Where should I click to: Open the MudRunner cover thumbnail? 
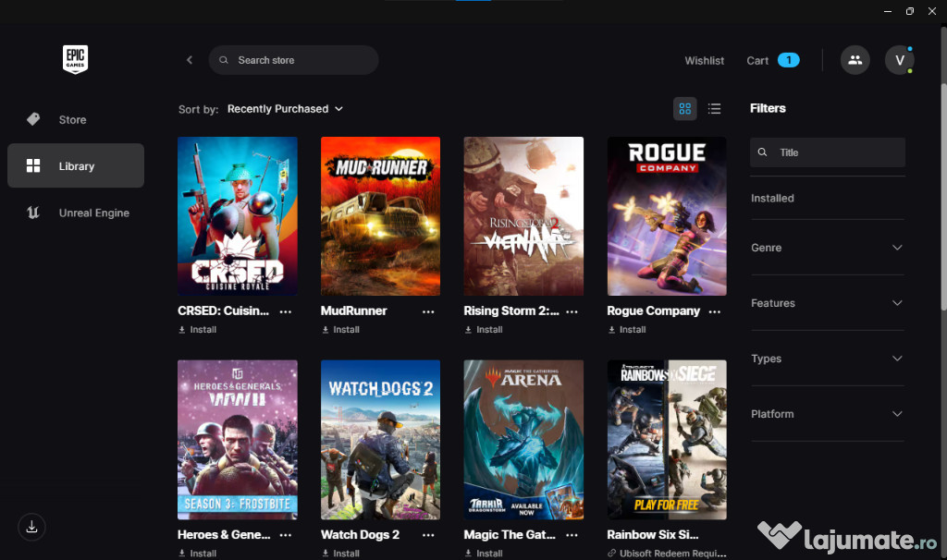[380, 216]
